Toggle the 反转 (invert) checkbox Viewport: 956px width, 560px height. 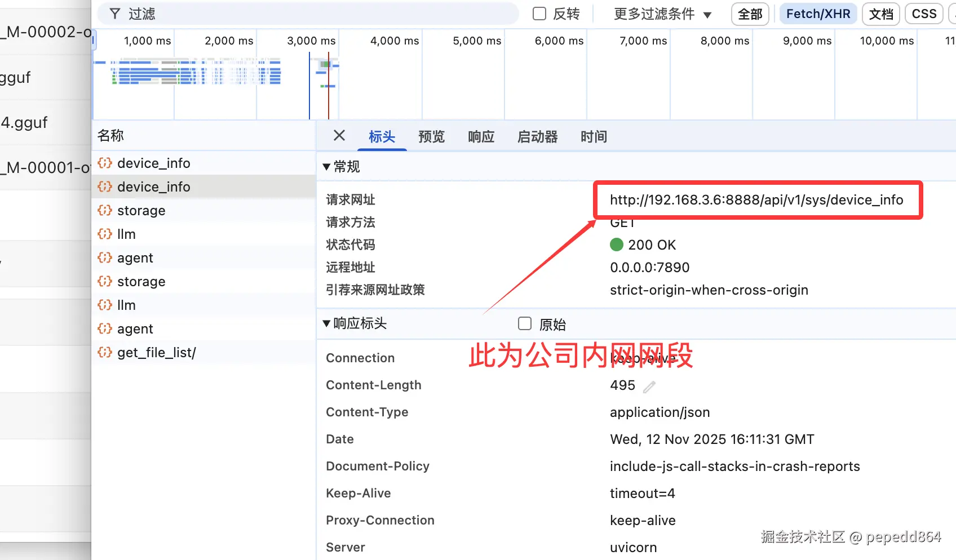(539, 14)
